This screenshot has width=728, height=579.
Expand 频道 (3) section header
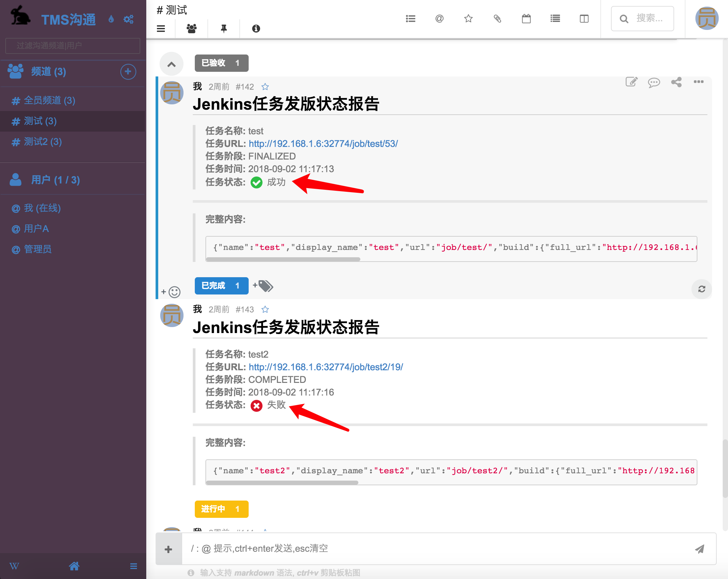pos(48,71)
